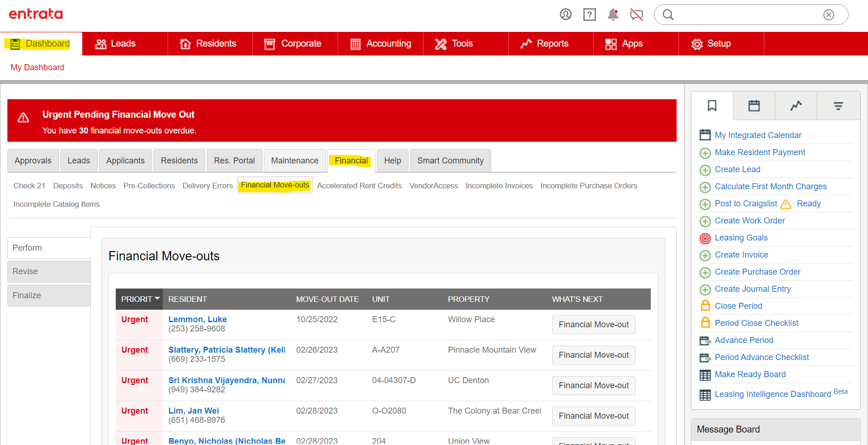
Task: Click the grid icon beside Leasing Intelligence Dashboard
Action: (x=705, y=395)
